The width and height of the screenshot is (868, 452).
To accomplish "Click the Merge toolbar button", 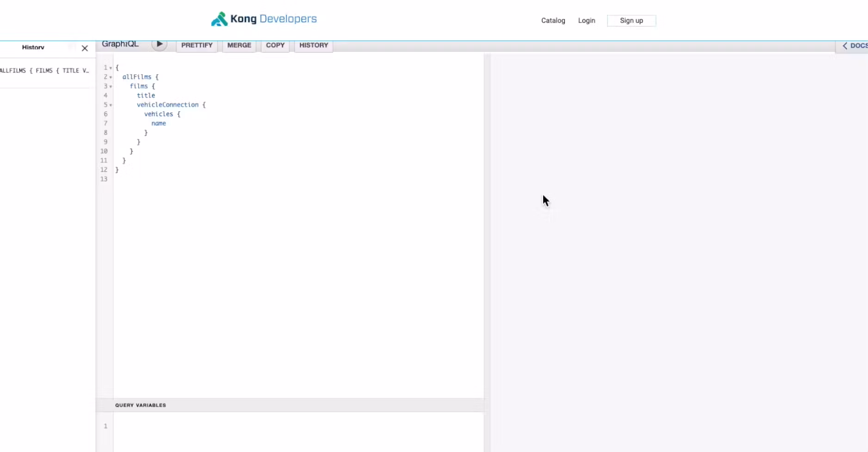I will click(239, 45).
